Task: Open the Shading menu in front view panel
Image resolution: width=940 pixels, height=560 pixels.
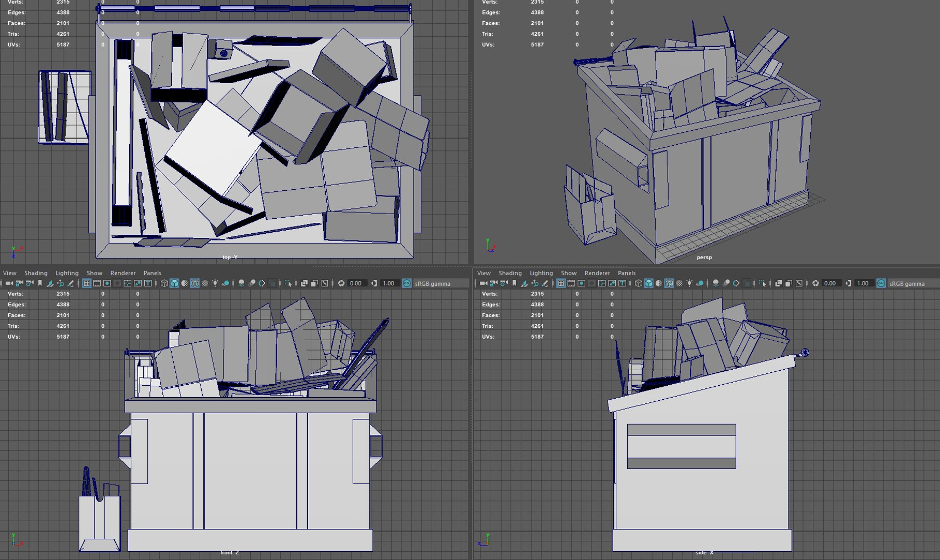Action: click(x=36, y=273)
